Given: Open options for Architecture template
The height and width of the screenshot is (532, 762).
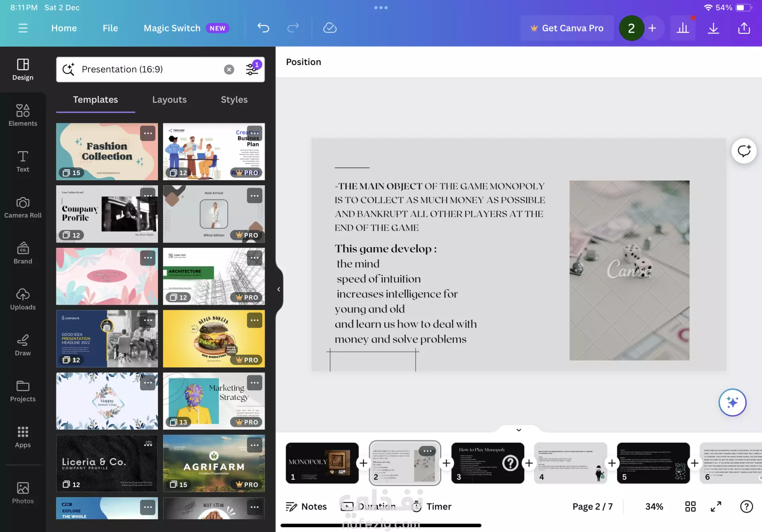Looking at the screenshot, I should 254,258.
